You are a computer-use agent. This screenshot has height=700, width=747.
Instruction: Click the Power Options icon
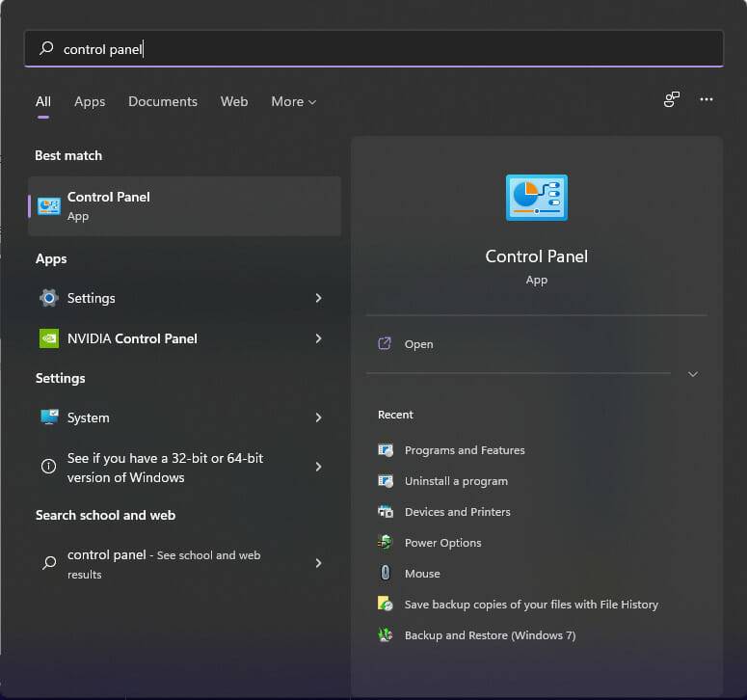coord(386,543)
